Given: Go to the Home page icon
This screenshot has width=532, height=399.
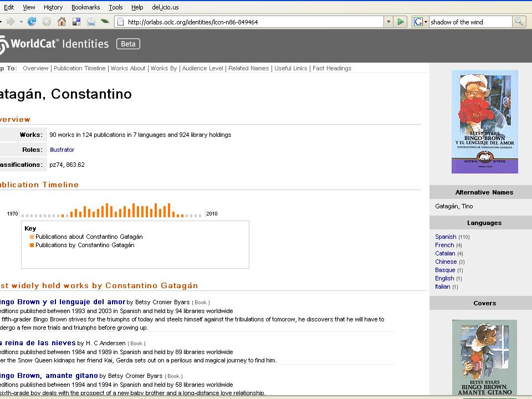Looking at the screenshot, I should (x=62, y=22).
